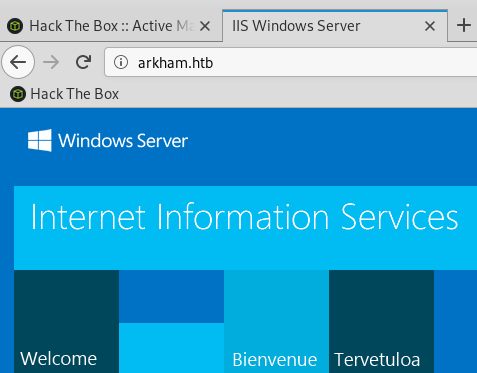This screenshot has height=373, width=477.
Task: Switch to Hack The Box :: Active Ma tab
Action: (x=111, y=26)
